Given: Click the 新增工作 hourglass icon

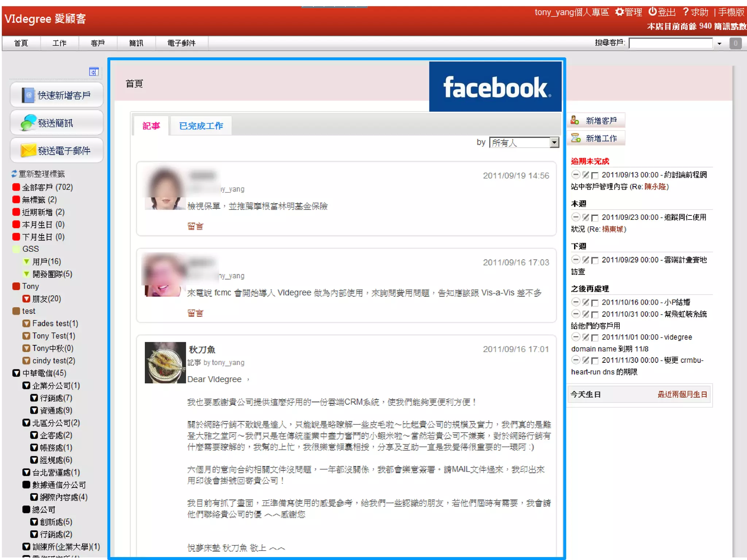Looking at the screenshot, I should (576, 138).
